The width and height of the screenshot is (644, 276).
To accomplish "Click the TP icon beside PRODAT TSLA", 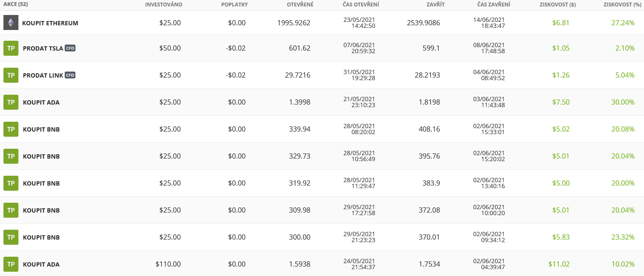I will point(11,48).
